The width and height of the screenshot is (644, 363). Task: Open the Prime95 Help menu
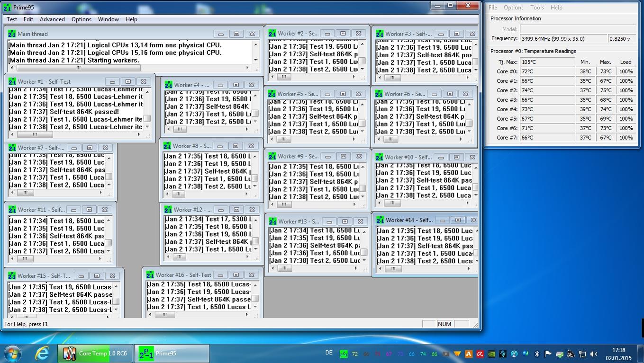coord(131,19)
